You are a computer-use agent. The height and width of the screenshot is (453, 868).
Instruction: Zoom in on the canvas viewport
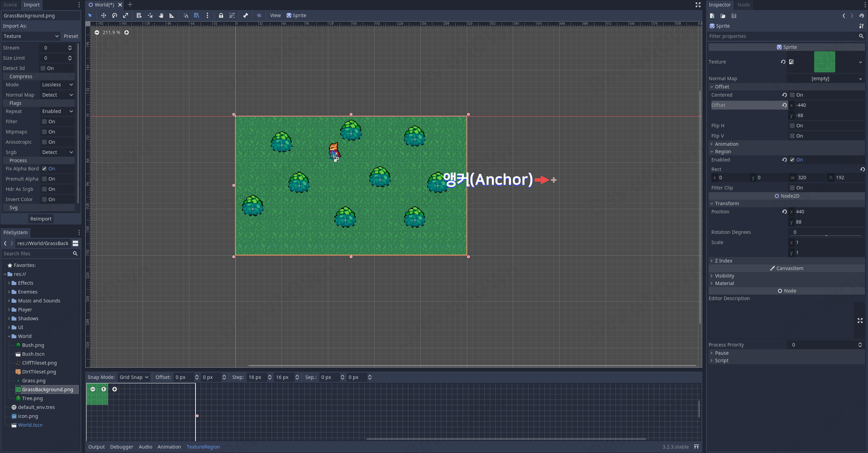tap(127, 32)
